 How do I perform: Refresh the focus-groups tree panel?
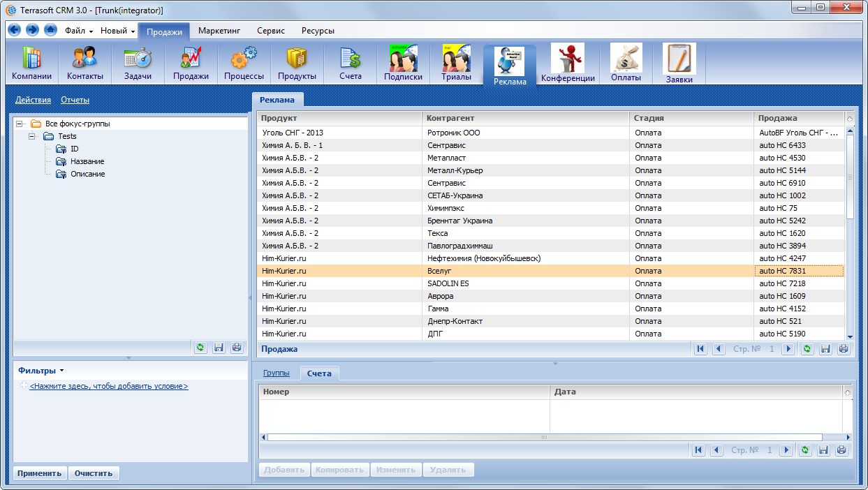(x=200, y=348)
